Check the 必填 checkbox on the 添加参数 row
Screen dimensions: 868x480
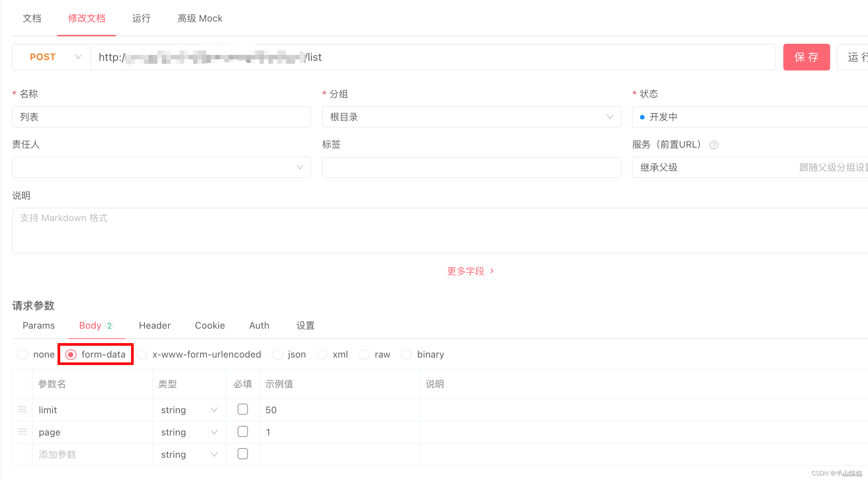click(242, 454)
